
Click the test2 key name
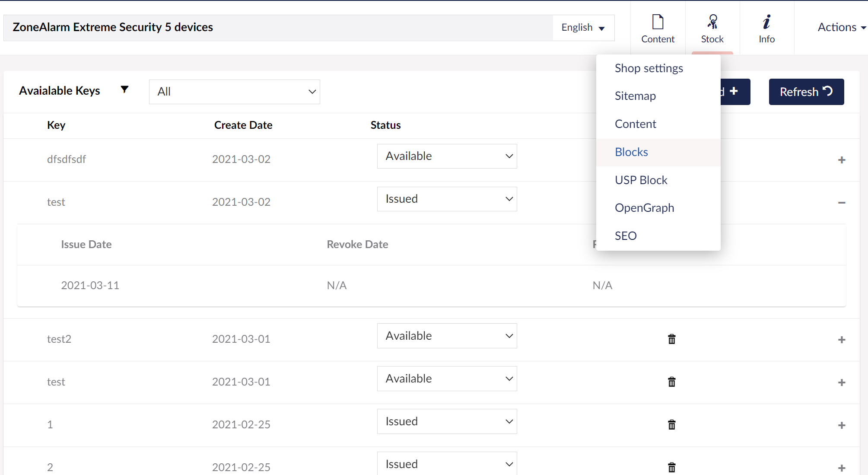click(x=59, y=339)
